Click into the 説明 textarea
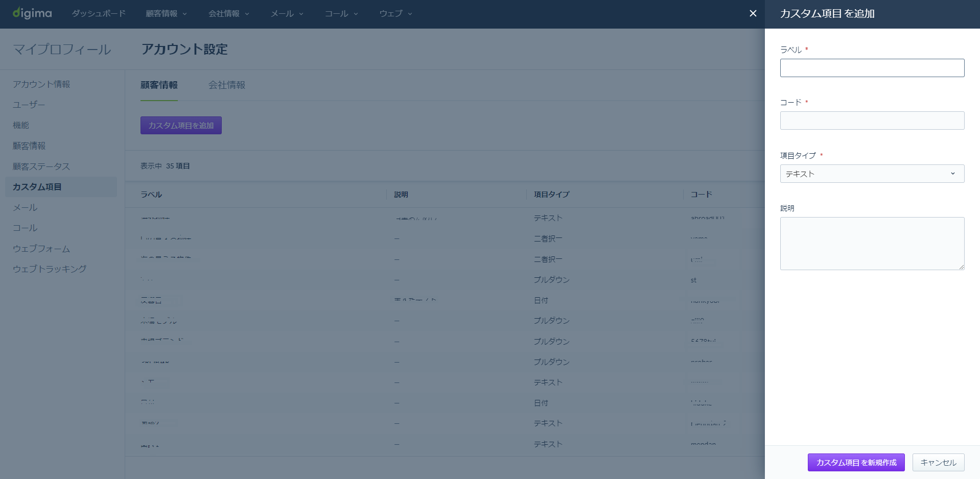The width and height of the screenshot is (980, 479). coord(872,244)
